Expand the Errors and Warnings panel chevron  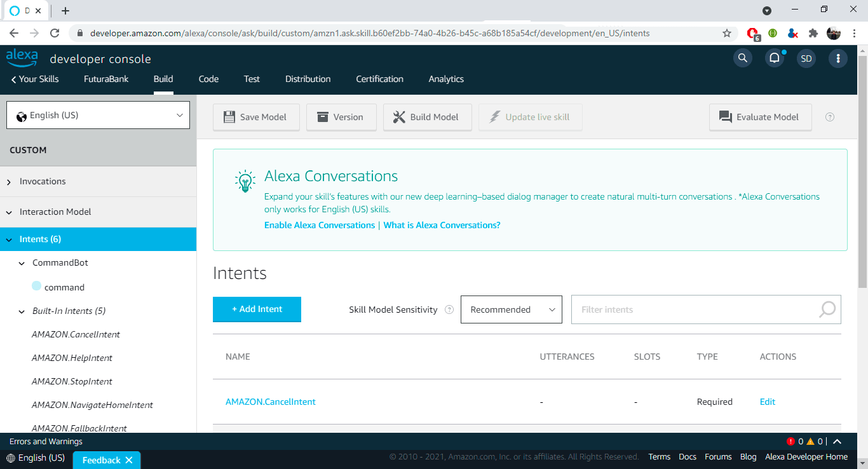coord(837,442)
